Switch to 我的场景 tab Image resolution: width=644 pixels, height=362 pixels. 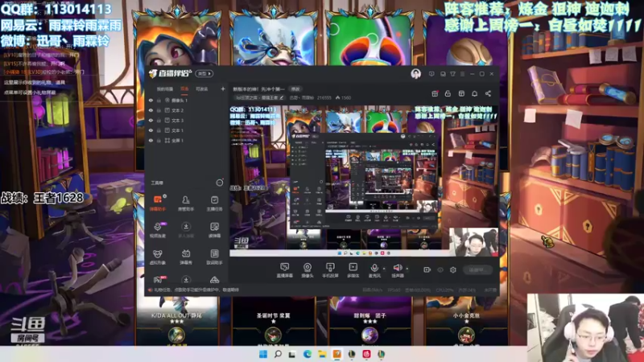(165, 89)
